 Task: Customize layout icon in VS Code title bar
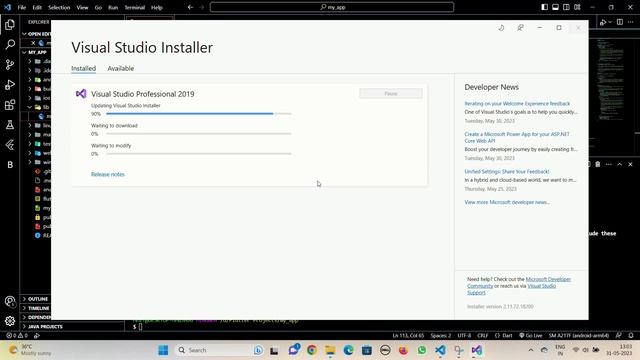point(577,7)
